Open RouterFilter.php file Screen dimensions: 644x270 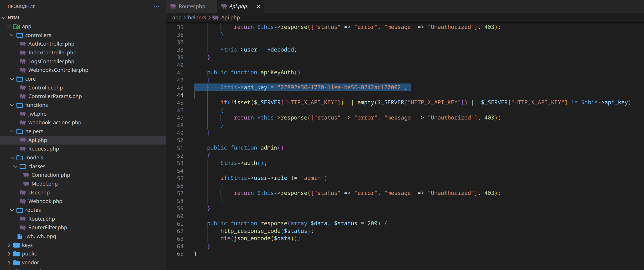point(47,228)
